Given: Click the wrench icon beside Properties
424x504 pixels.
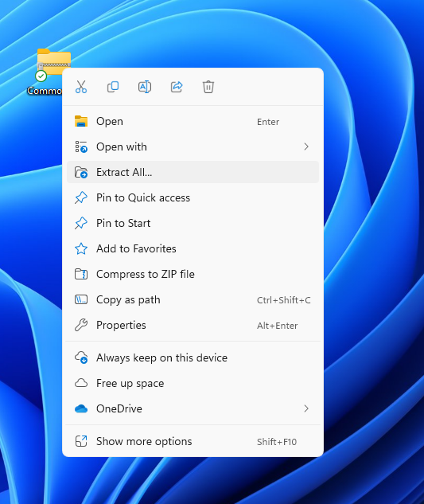Looking at the screenshot, I should (81, 325).
